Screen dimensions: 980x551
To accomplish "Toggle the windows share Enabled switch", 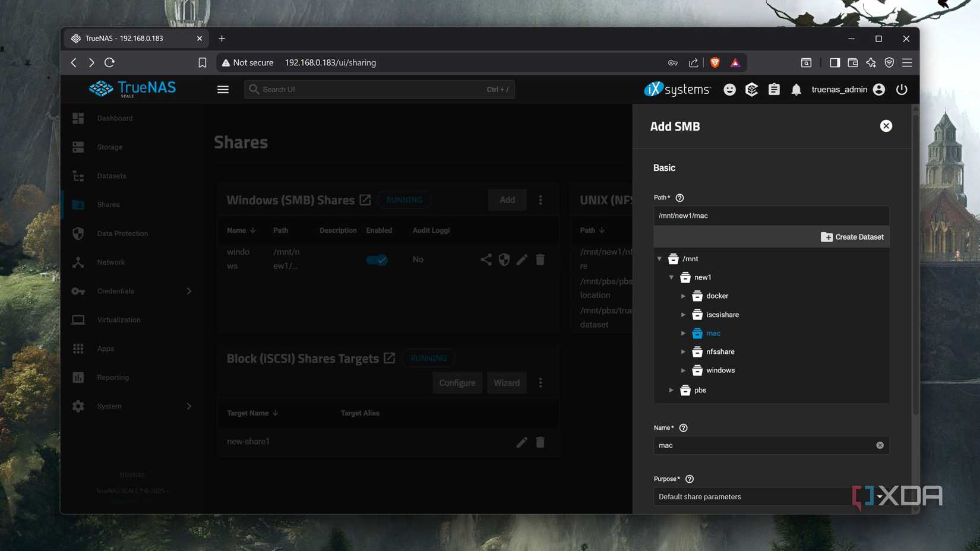I will tap(377, 259).
